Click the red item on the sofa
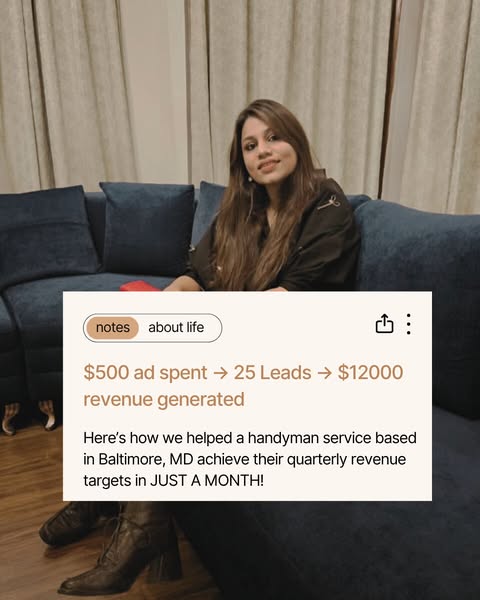The width and height of the screenshot is (480, 600). (x=139, y=286)
